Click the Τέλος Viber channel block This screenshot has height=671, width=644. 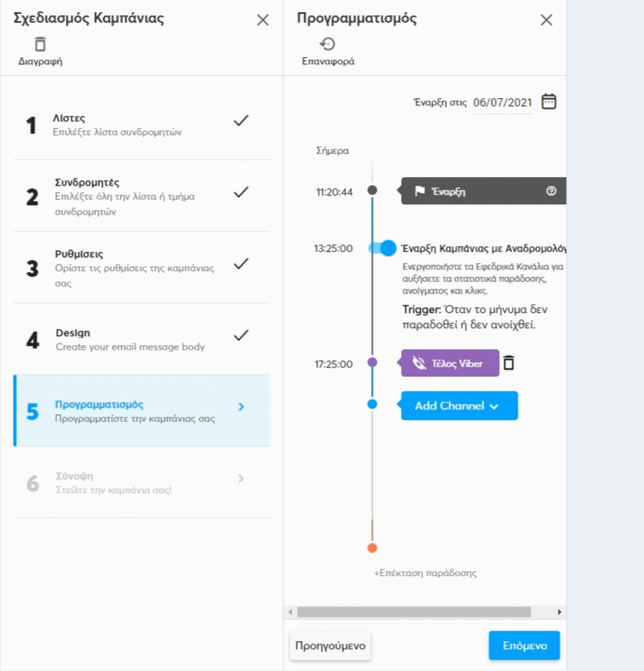point(450,364)
